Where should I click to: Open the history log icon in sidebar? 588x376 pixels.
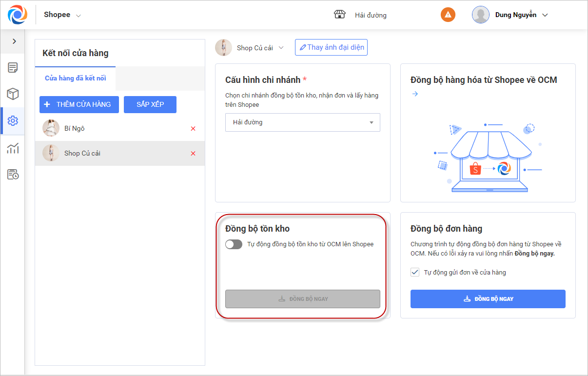coord(13,175)
